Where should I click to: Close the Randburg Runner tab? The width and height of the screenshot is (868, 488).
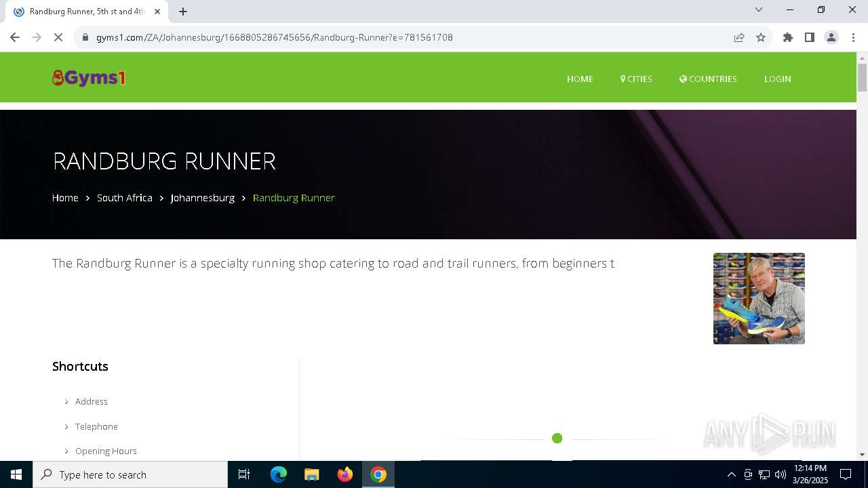(157, 12)
